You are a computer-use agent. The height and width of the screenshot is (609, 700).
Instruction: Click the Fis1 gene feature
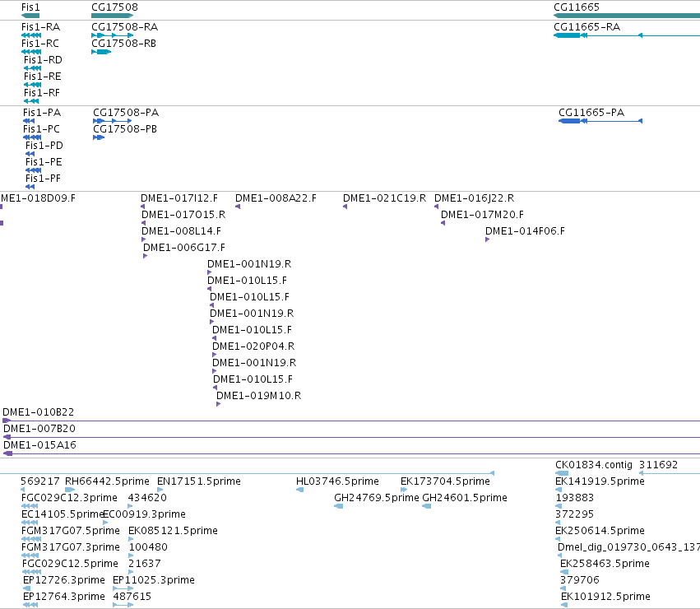tap(30, 16)
